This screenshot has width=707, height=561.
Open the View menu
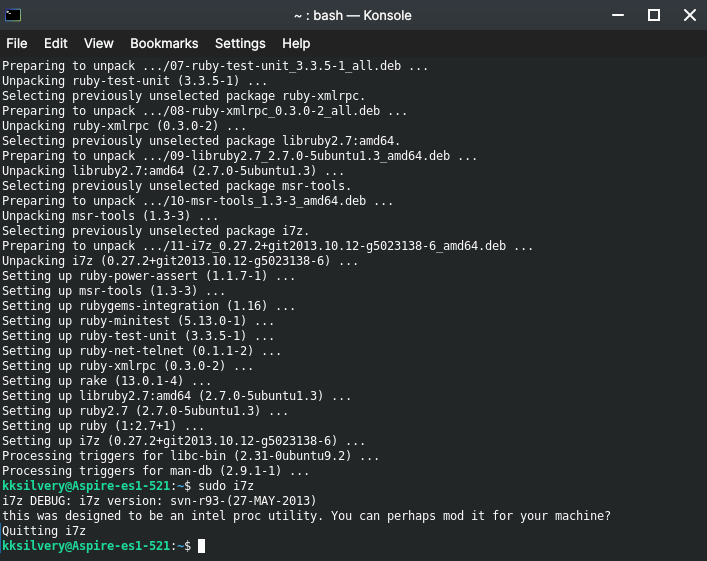pyautogui.click(x=98, y=43)
